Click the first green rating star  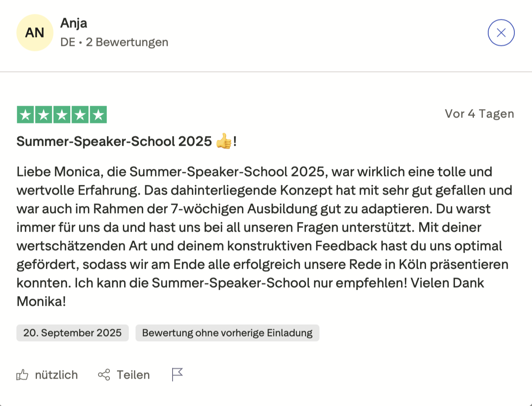26,115
